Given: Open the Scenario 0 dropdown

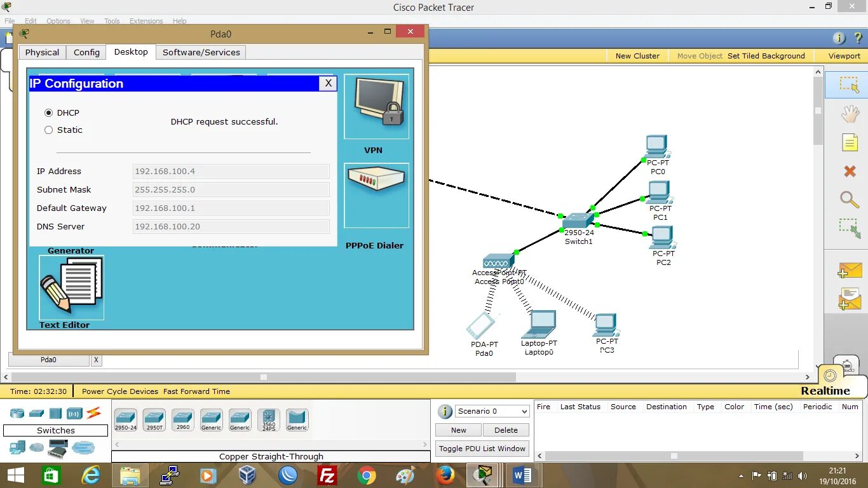Looking at the screenshot, I should 492,411.
